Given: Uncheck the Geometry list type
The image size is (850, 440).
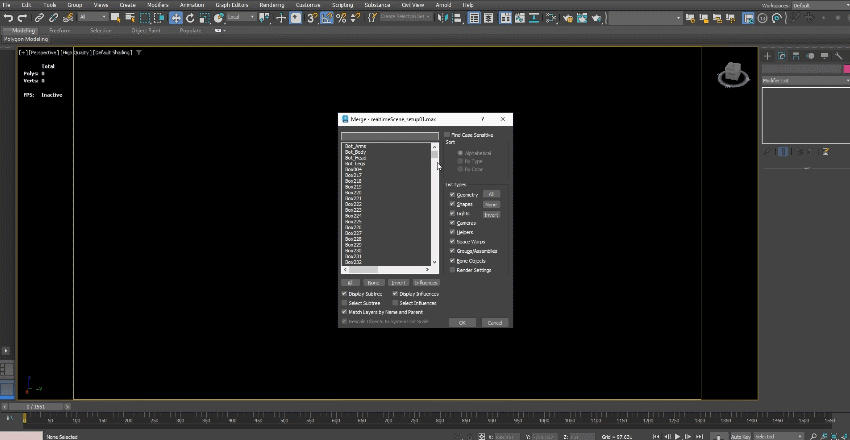Looking at the screenshot, I should coord(453,194).
